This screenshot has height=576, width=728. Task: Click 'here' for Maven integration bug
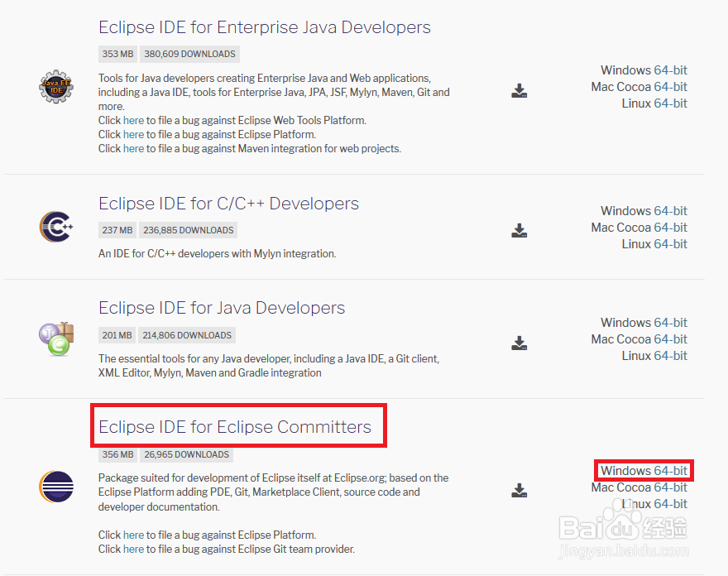coord(134,149)
